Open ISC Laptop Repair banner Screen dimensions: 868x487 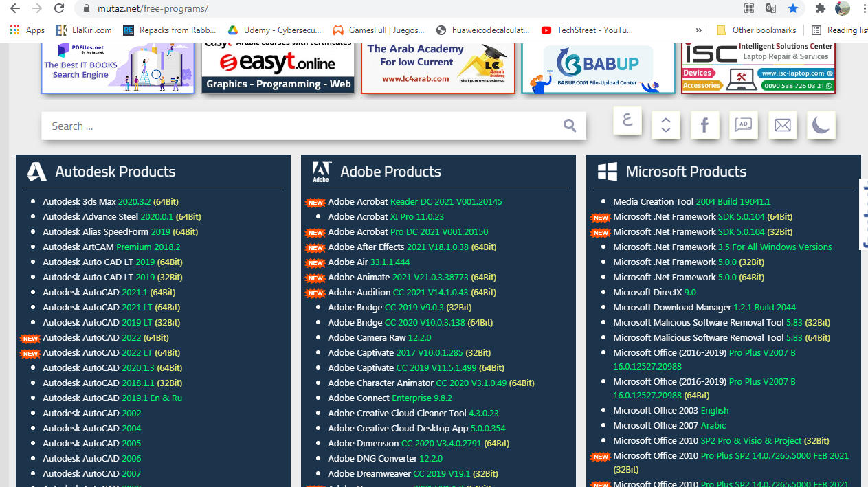point(758,67)
